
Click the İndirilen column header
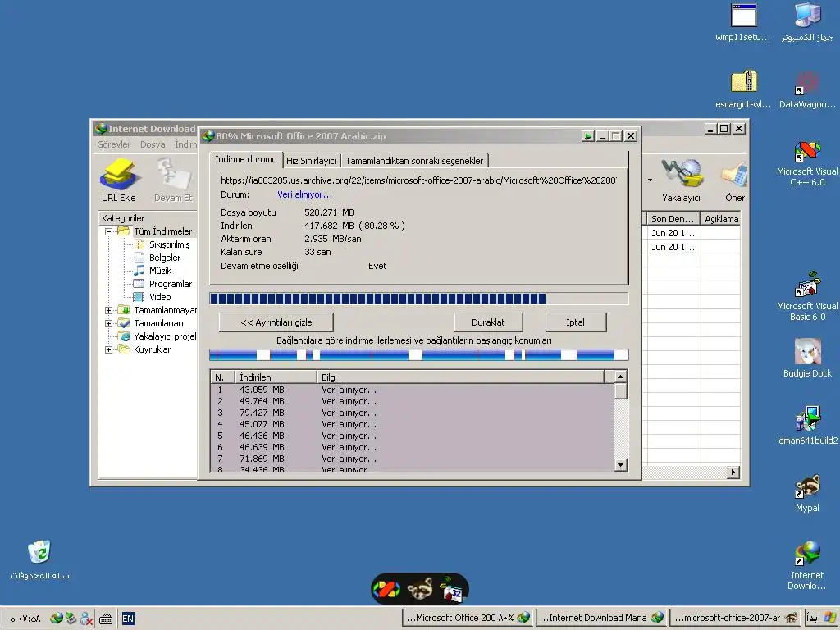(x=276, y=377)
